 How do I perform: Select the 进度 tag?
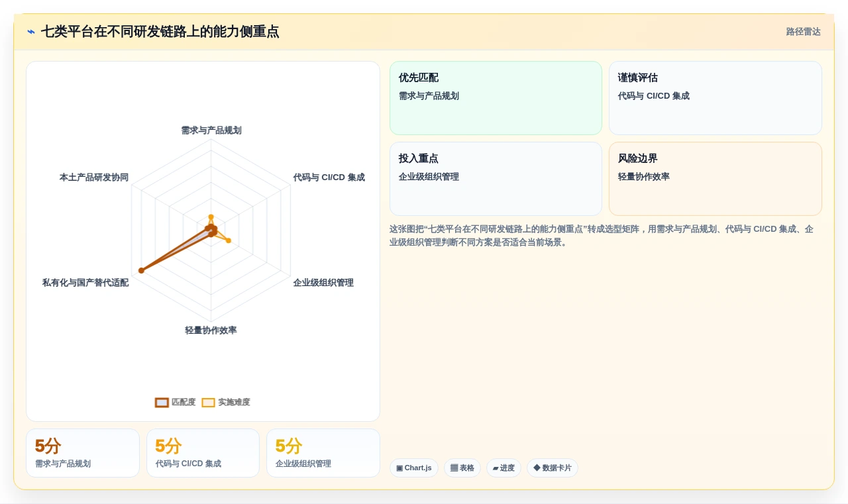pyautogui.click(x=503, y=468)
